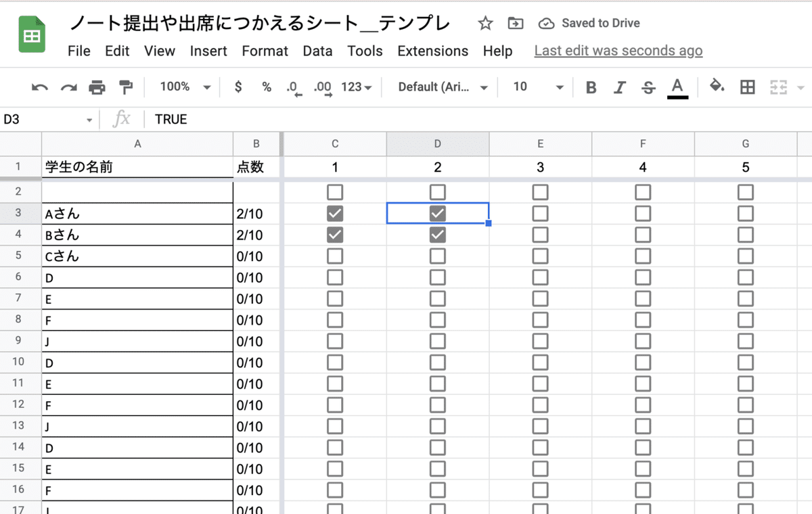Undo the last action
This screenshot has height=514, width=812.
(x=40, y=87)
